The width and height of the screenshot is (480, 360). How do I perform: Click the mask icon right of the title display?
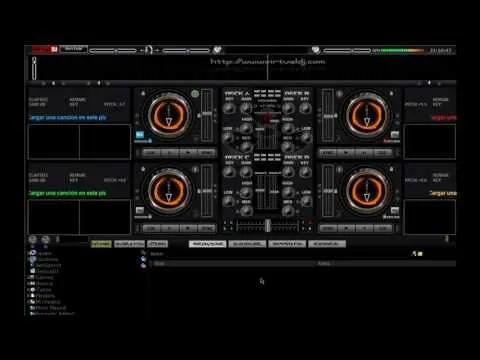click(x=315, y=50)
